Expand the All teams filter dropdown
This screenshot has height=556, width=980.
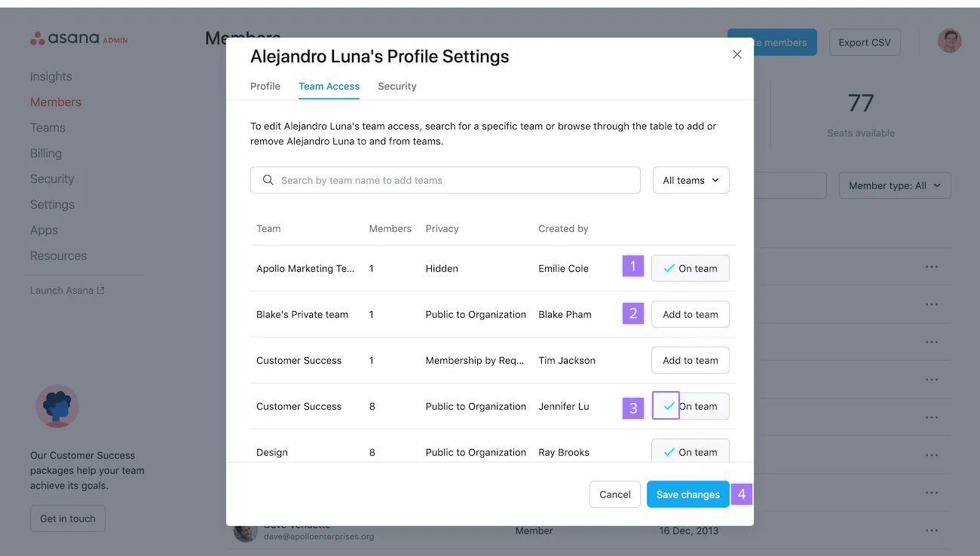pyautogui.click(x=691, y=180)
